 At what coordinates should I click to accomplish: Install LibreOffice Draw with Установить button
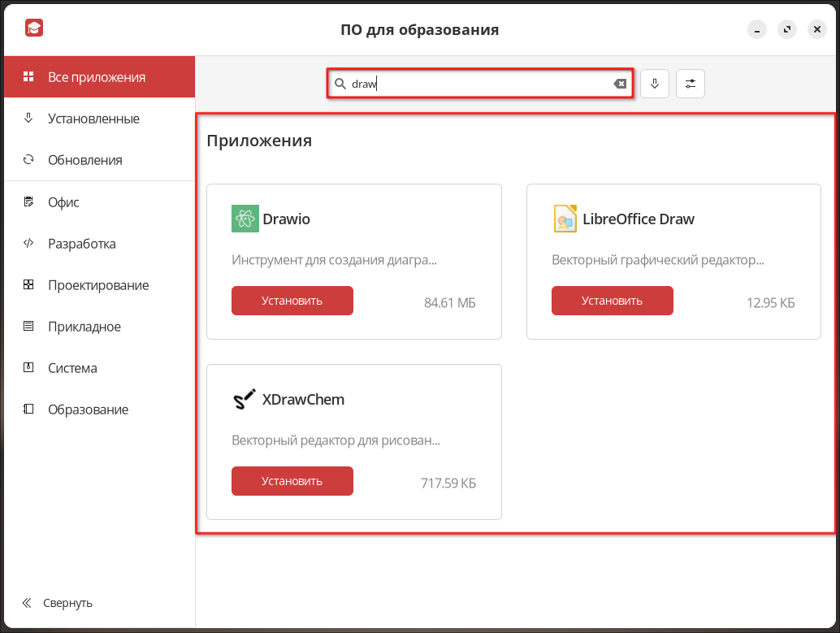613,301
